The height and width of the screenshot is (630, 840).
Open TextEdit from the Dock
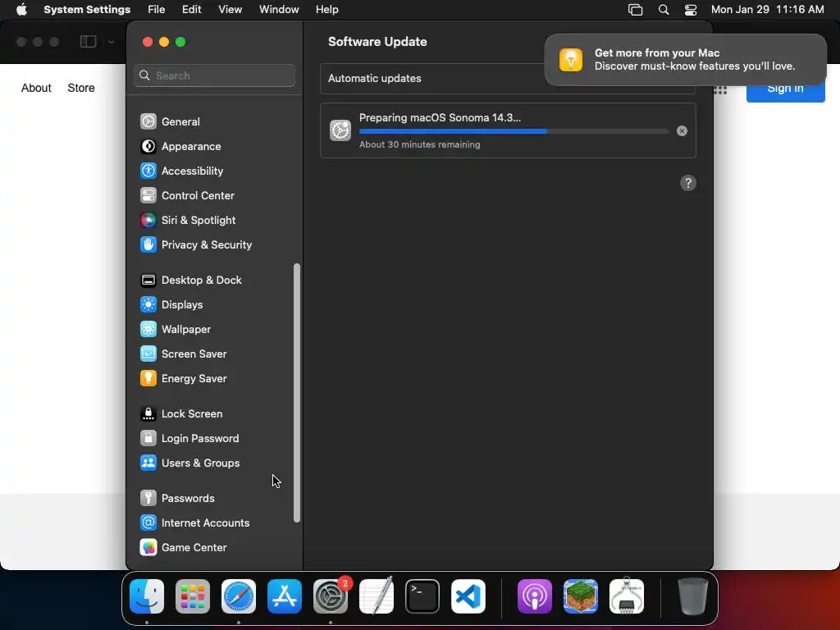(x=377, y=596)
